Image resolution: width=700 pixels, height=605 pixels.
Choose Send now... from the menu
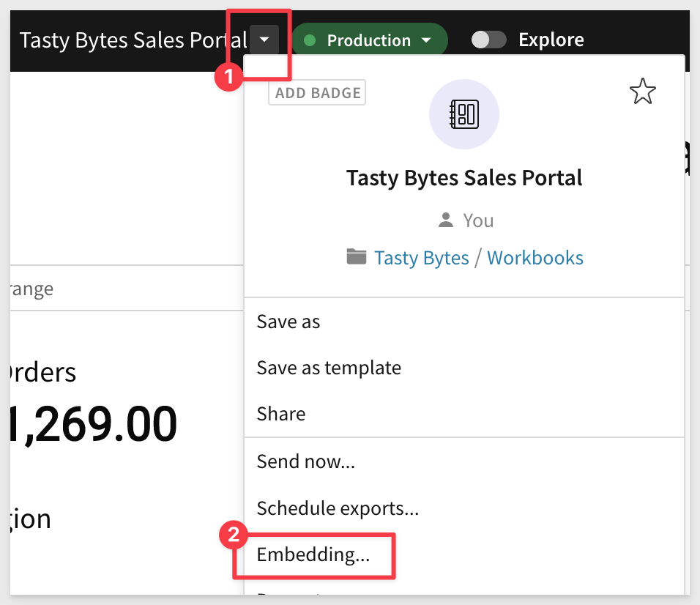(305, 461)
